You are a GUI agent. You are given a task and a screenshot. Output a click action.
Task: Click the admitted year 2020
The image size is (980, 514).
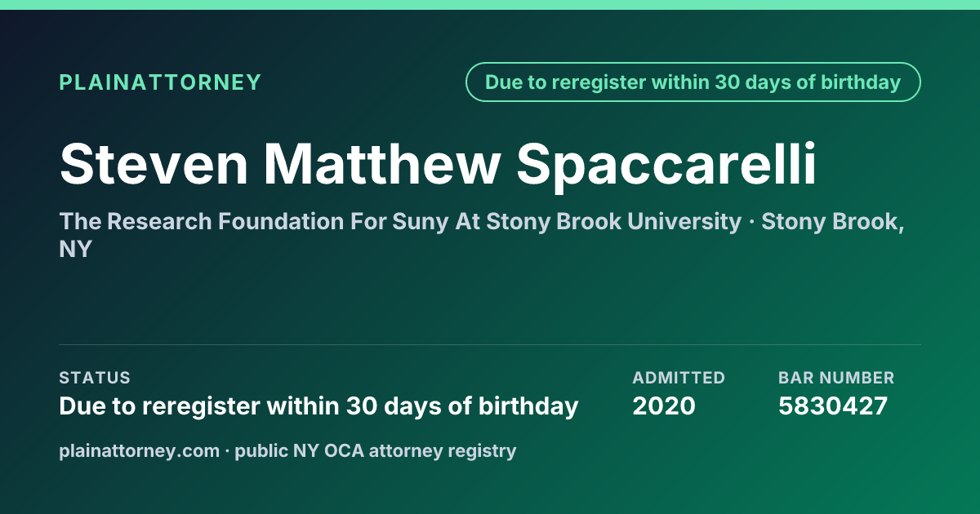(x=664, y=406)
